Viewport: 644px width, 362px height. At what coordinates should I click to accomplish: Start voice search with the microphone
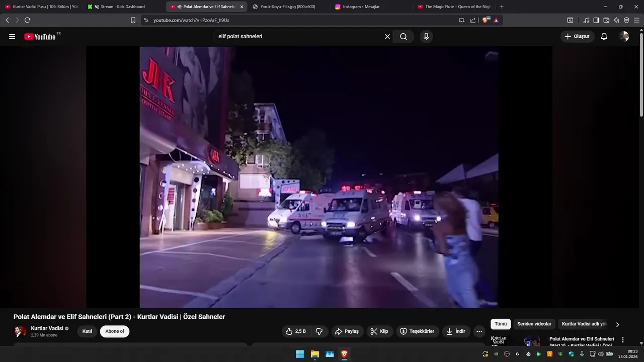pyautogui.click(x=426, y=37)
